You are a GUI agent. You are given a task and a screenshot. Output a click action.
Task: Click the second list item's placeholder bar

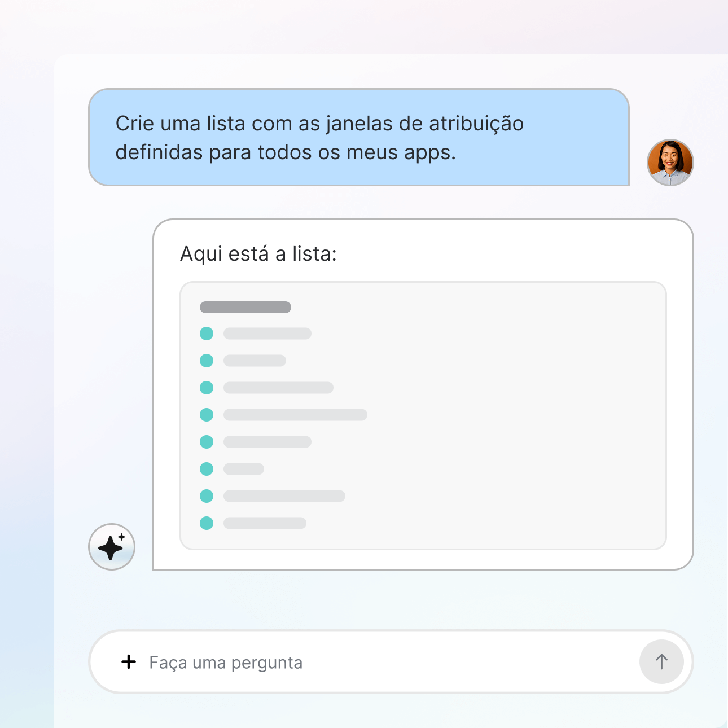pyautogui.click(x=255, y=361)
